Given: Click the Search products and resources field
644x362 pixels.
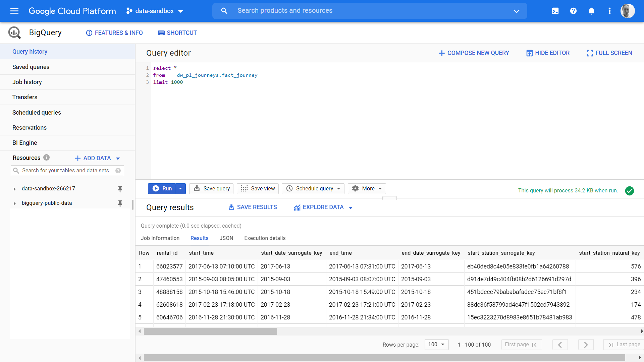Looking at the screenshot, I should pos(369,11).
